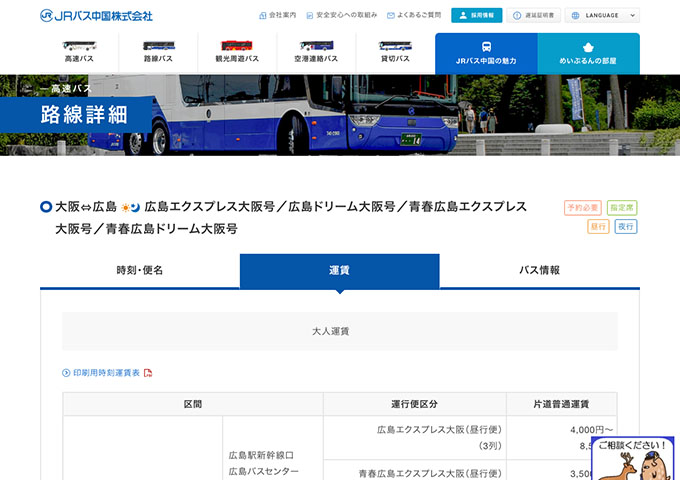The image size is (680, 480).
Task: Open the LANGUAGE dropdown
Action: [602, 15]
